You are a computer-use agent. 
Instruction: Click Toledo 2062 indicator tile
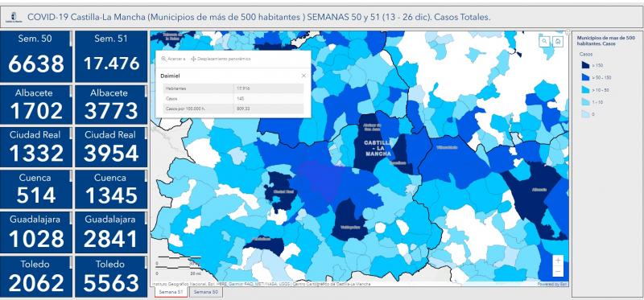(36, 277)
